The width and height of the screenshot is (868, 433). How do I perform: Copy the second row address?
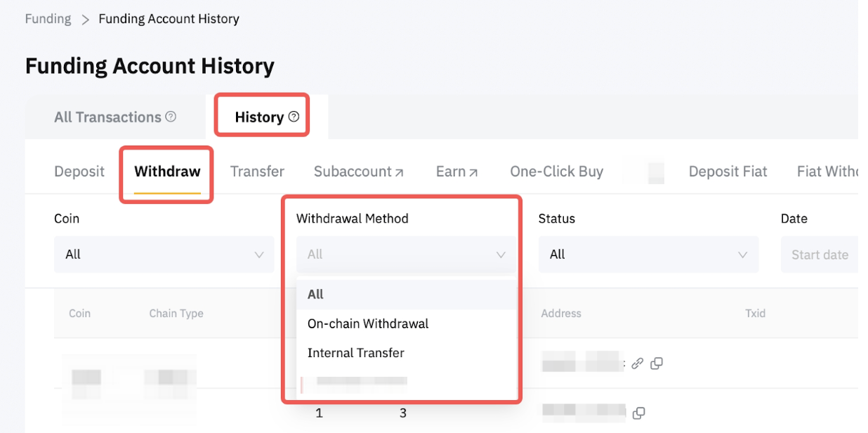click(x=638, y=413)
